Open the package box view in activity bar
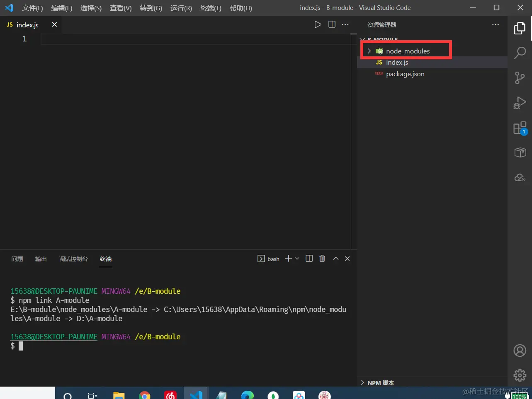The width and height of the screenshot is (532, 399). (x=520, y=152)
